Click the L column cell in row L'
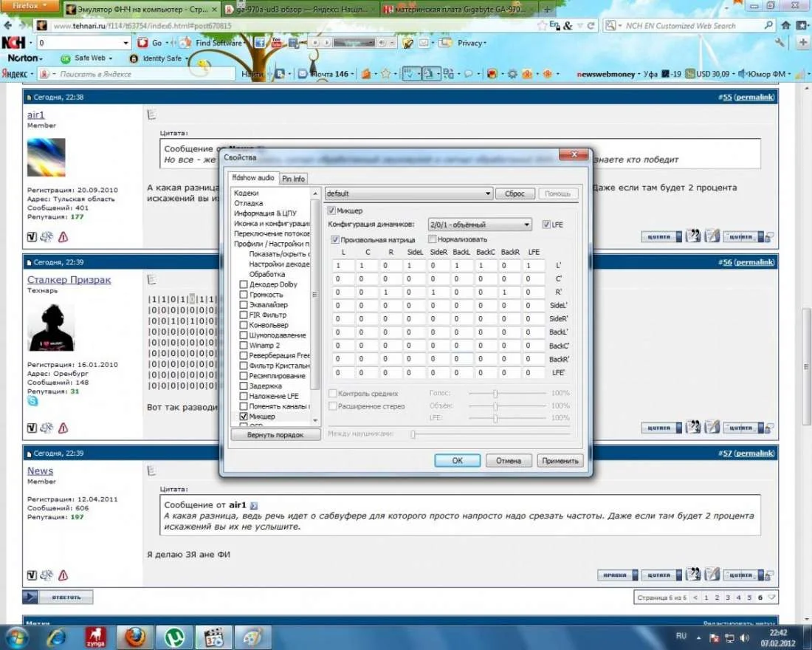 coord(343,265)
